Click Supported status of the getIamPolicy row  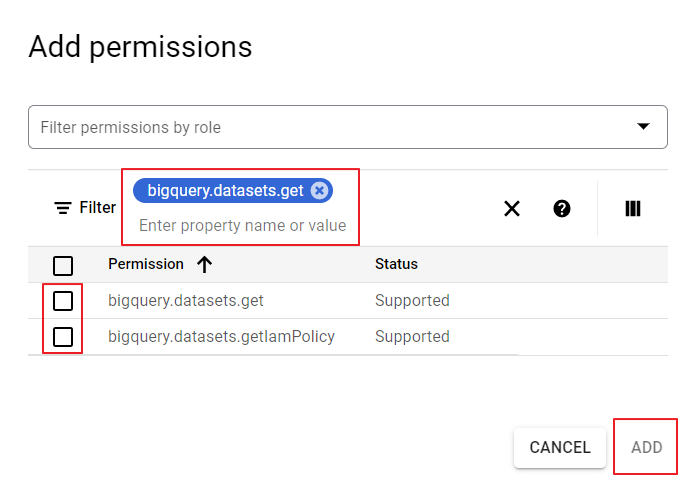point(412,337)
